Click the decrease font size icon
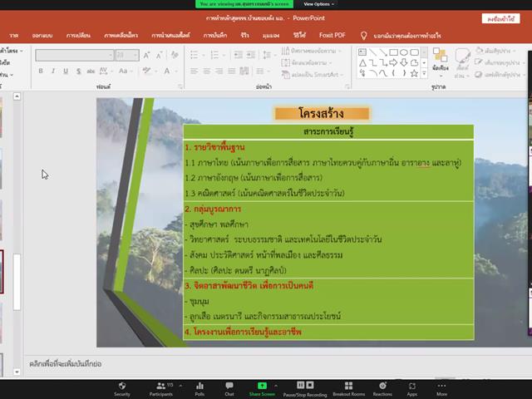Image resolution: width=532 pixels, height=399 pixels. [x=159, y=55]
